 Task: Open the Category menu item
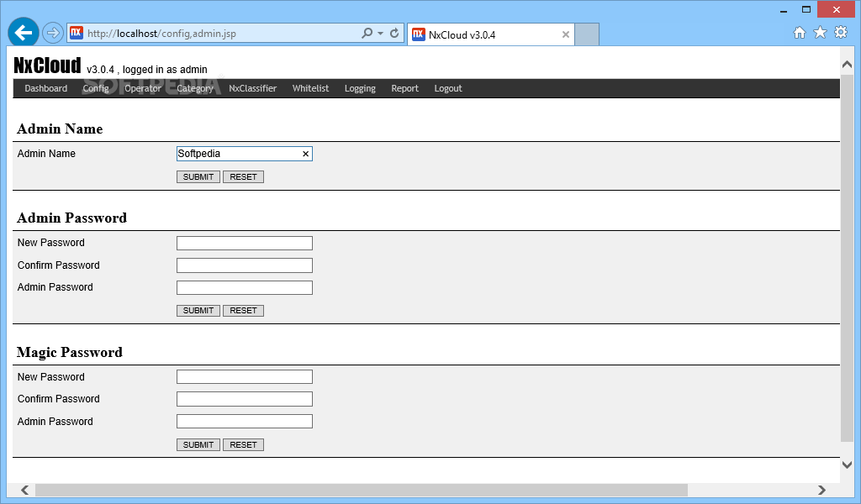pyautogui.click(x=195, y=88)
